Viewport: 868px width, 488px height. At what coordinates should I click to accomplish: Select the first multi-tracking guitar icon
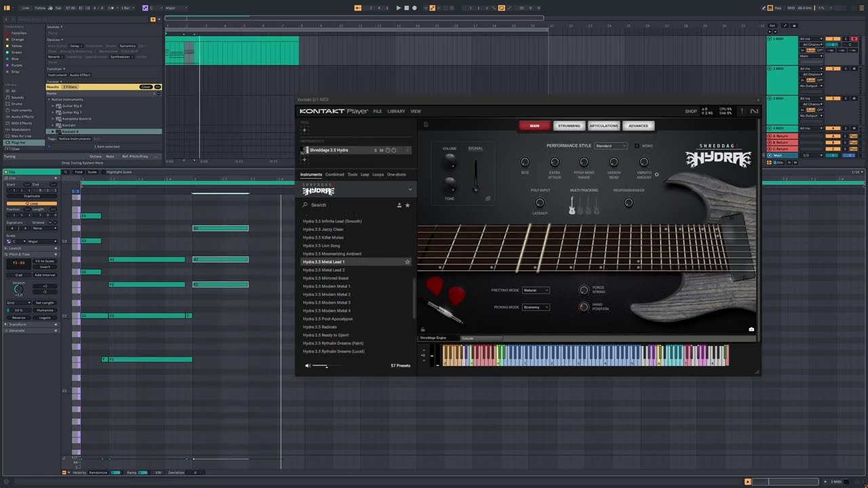(x=572, y=205)
